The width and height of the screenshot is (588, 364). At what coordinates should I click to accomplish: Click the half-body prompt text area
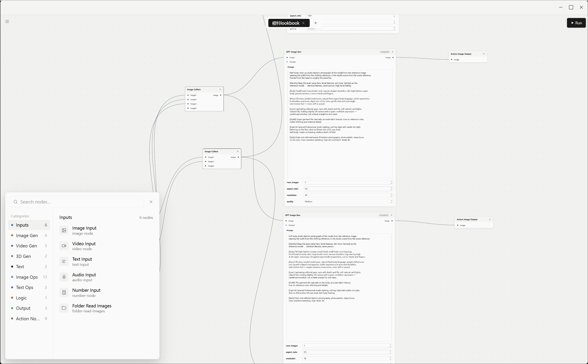(340, 124)
